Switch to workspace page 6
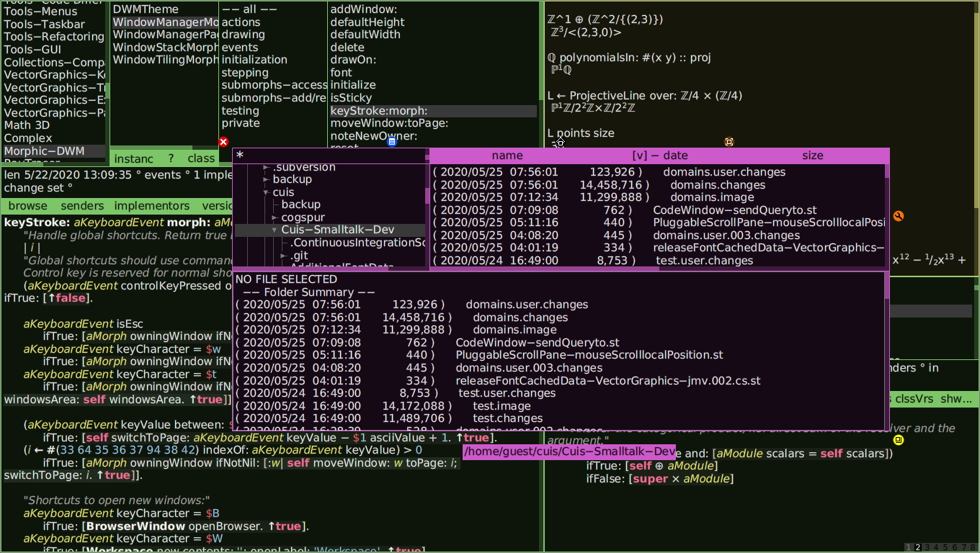The image size is (980, 553). coord(955,548)
